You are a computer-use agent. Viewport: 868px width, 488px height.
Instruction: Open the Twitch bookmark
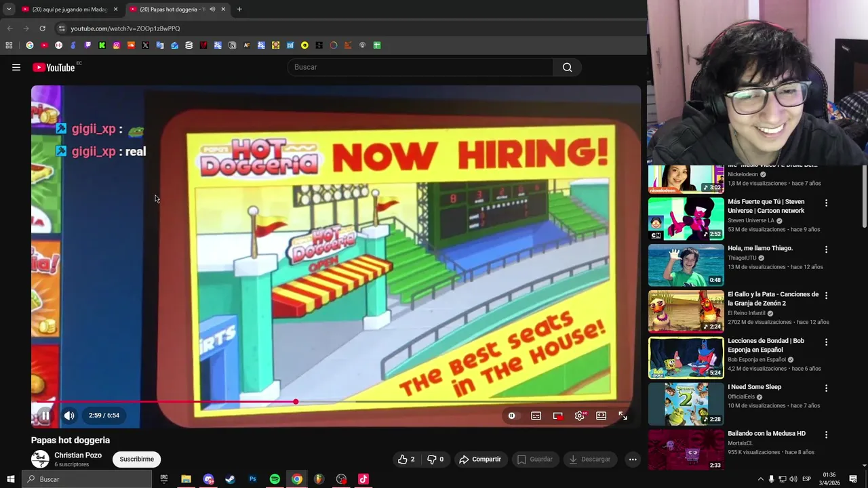pos(87,45)
